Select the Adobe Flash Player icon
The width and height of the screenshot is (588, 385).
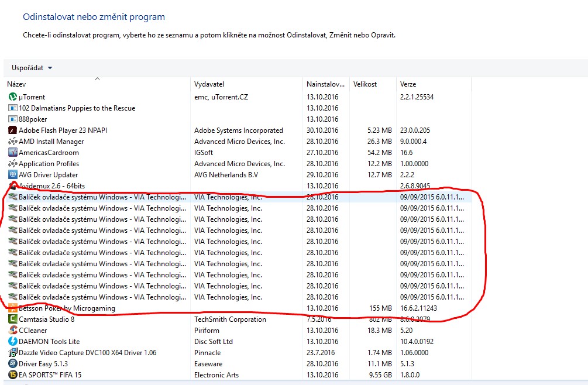click(13, 130)
